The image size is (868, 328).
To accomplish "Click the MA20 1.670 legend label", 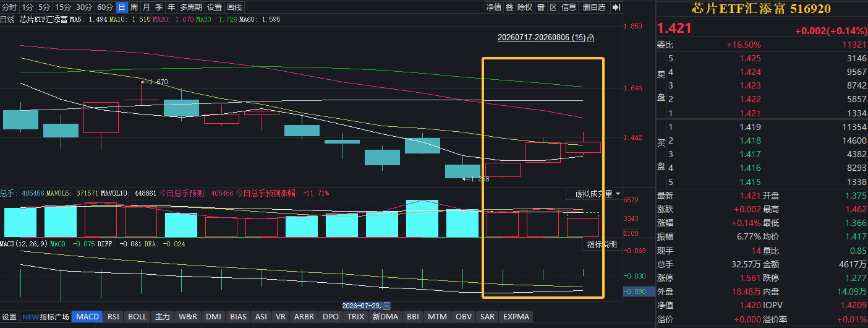I will [x=172, y=20].
